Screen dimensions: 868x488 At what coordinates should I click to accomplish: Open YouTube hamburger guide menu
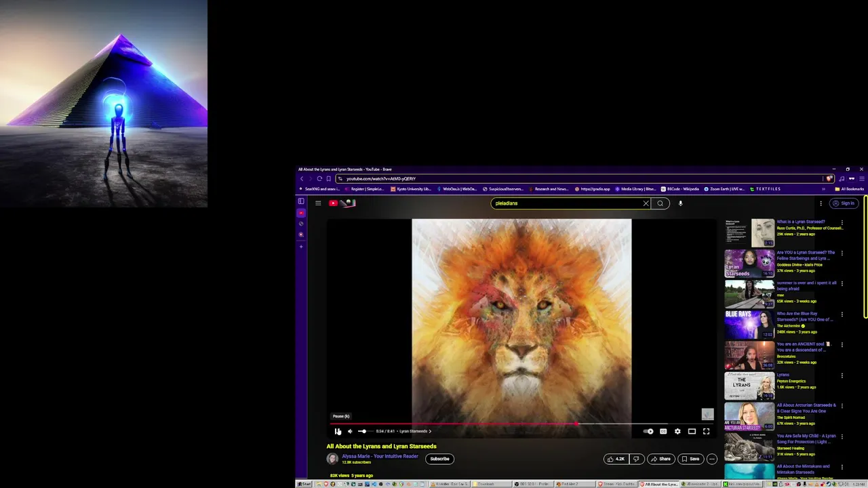coord(318,203)
